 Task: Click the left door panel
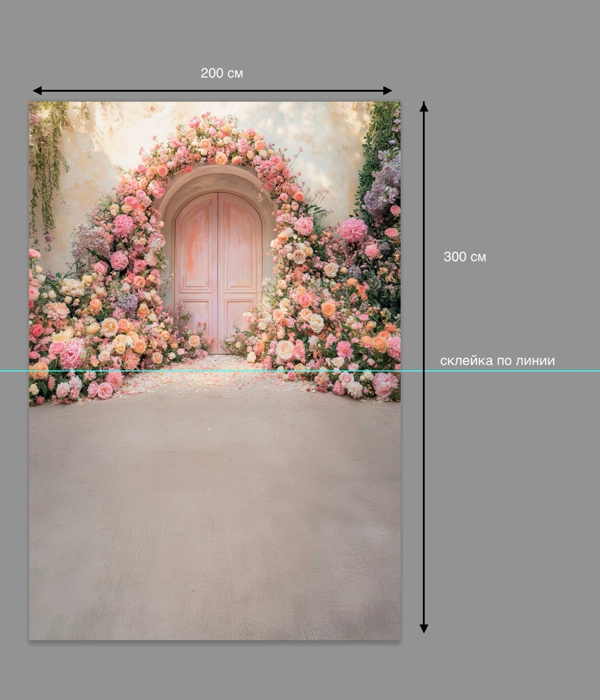point(196,273)
